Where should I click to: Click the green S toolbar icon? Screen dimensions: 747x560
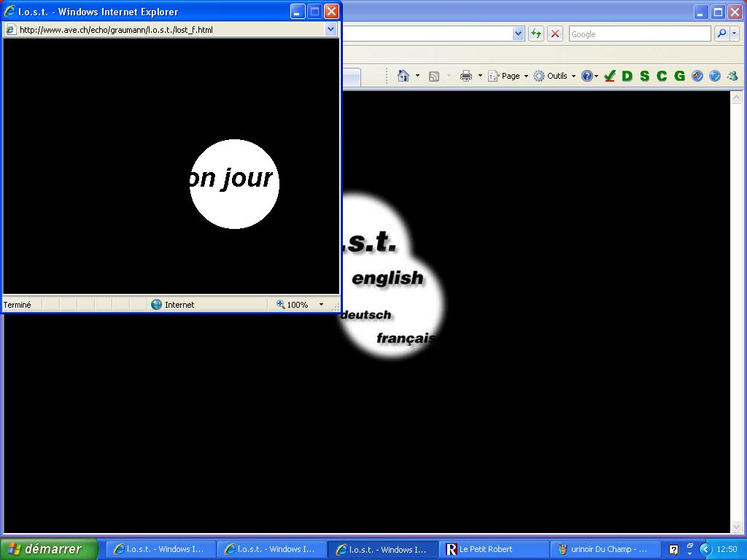pyautogui.click(x=645, y=76)
